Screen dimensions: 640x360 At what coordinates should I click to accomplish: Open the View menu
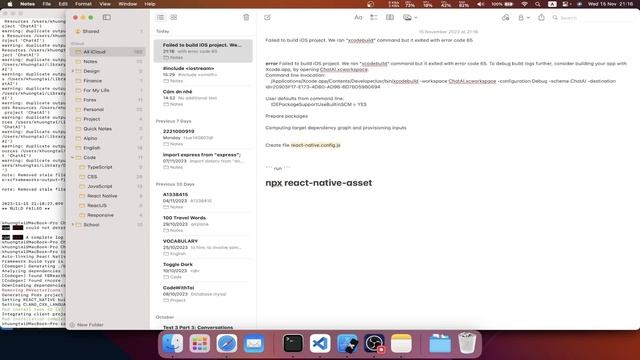[105, 4]
